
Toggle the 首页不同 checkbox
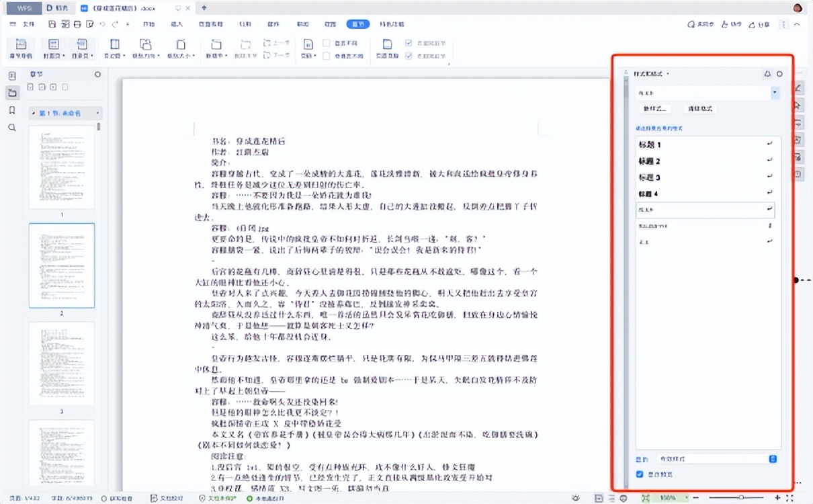click(x=327, y=43)
